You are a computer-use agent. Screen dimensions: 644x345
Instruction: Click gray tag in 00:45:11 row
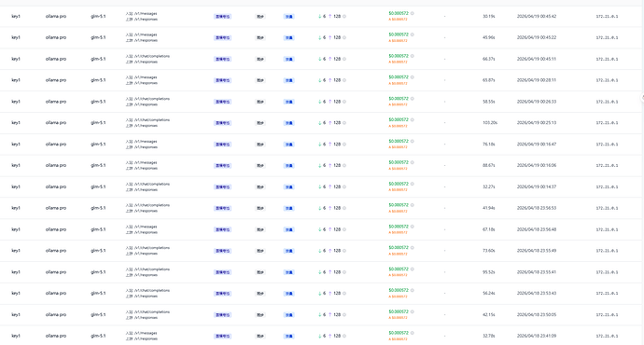click(260, 59)
